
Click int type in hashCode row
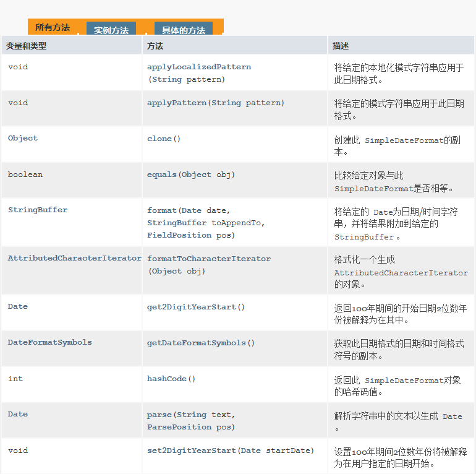pos(15,379)
